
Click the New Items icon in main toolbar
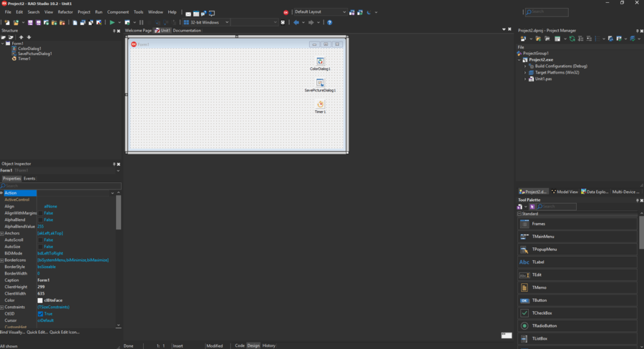[x=7, y=23]
